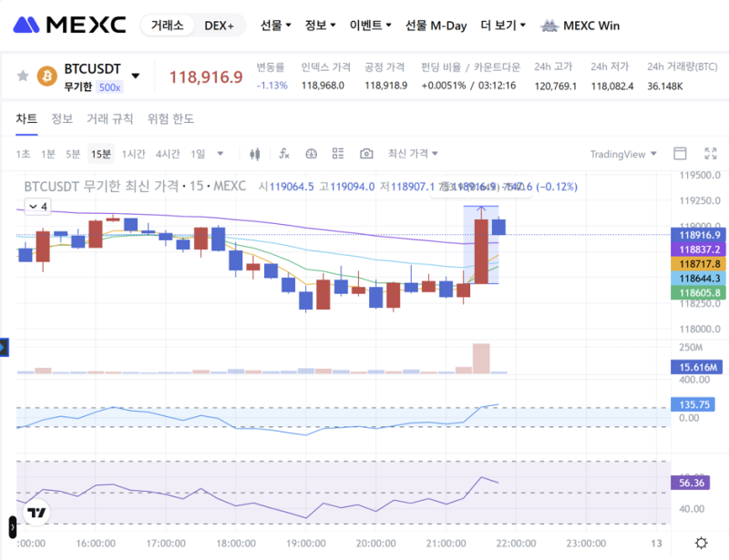Image resolution: width=729 pixels, height=560 pixels.
Task: Click the TradingView logo on the chart
Action: click(36, 513)
